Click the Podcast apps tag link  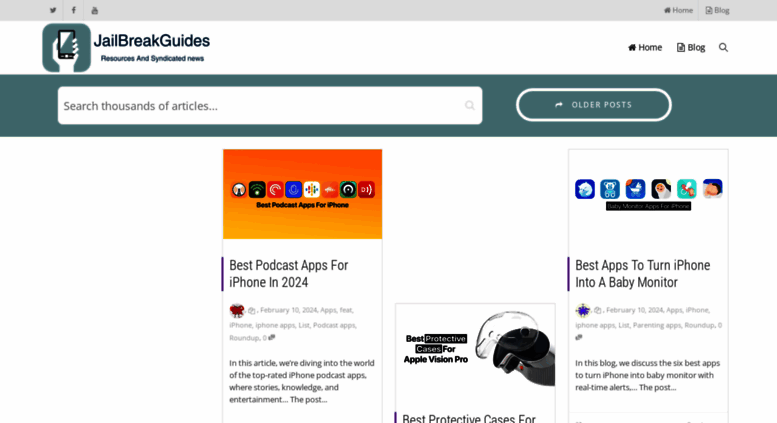pos(334,325)
